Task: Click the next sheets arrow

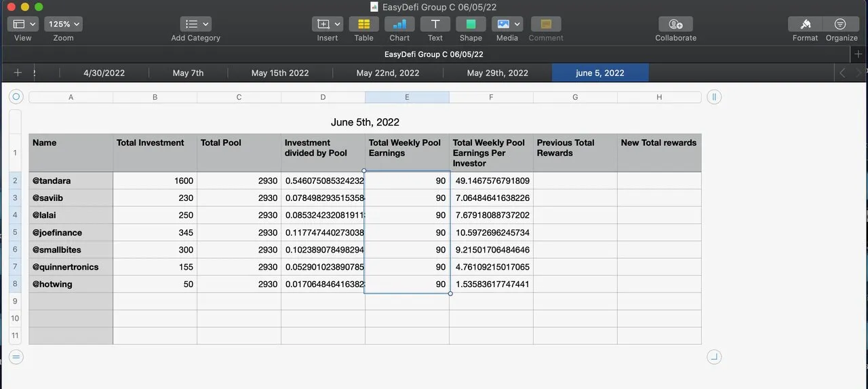Action: [859, 73]
